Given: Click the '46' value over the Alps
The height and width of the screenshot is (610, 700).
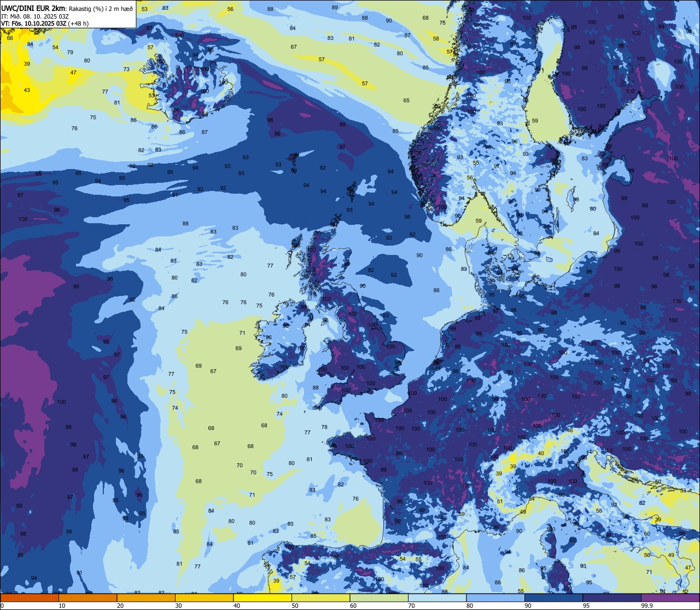Looking at the screenshot, I should pos(570,431).
